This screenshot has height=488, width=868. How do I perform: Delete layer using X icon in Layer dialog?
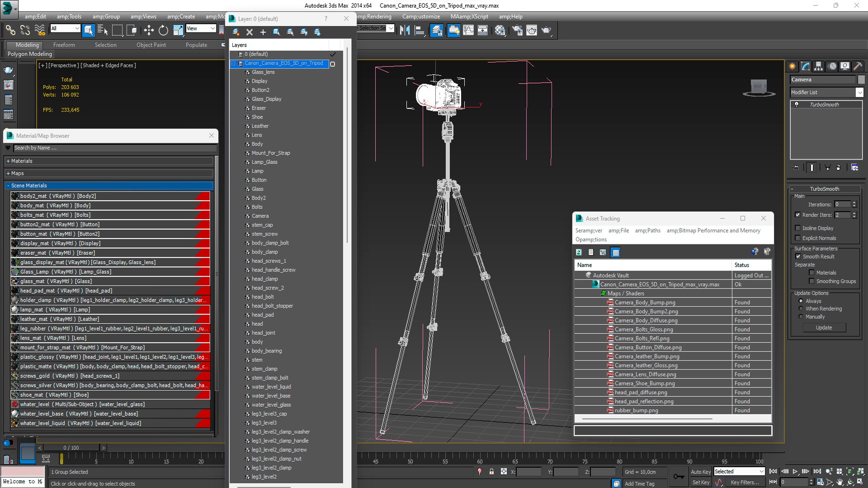coord(250,32)
